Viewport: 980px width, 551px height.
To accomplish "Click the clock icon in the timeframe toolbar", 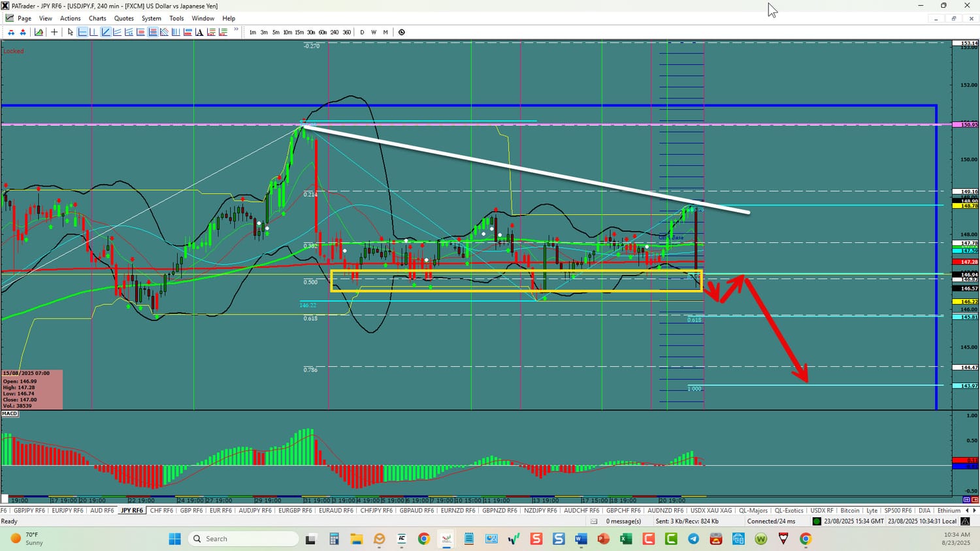I will coord(402,32).
